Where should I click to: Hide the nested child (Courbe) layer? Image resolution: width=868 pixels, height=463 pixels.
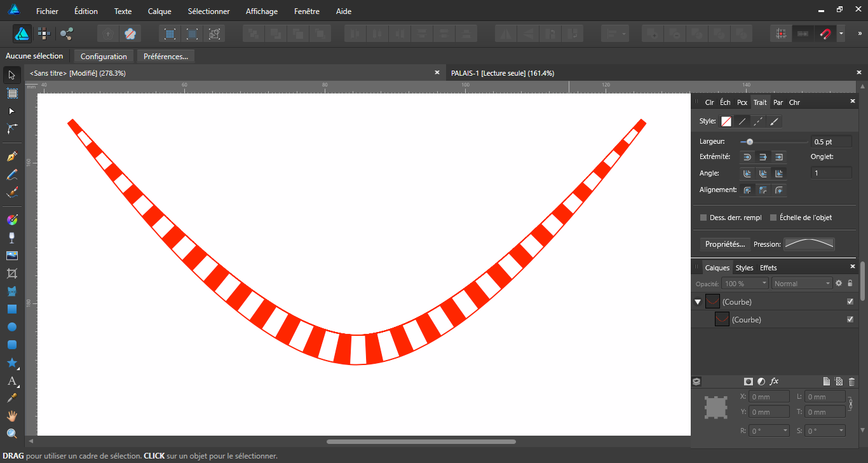(x=850, y=319)
